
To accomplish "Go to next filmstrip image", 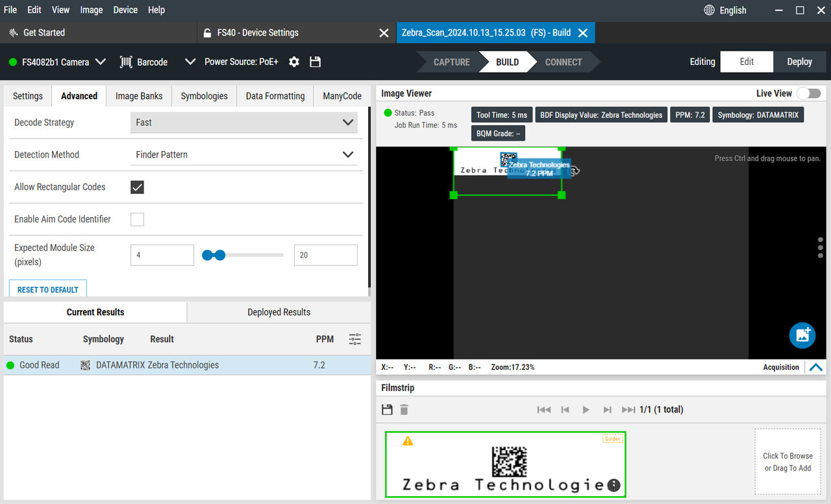I will pos(607,409).
